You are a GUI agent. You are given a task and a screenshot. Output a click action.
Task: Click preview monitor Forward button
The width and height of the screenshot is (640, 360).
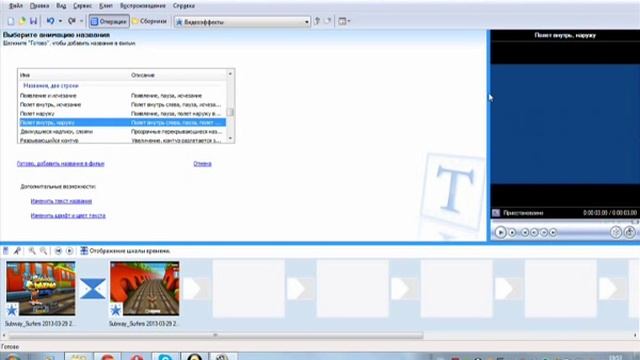click(553, 232)
